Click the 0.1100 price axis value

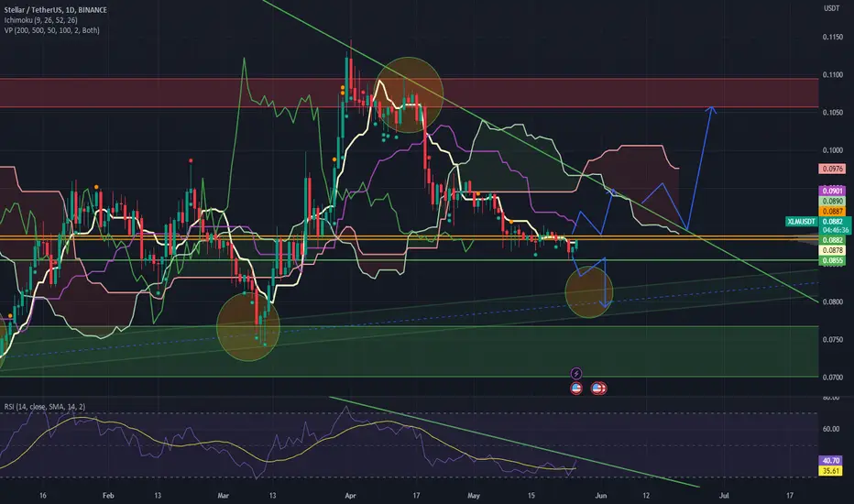pyautogui.click(x=832, y=74)
